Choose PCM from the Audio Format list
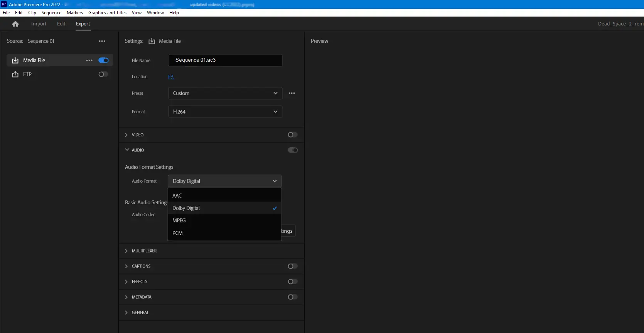 [x=224, y=233]
